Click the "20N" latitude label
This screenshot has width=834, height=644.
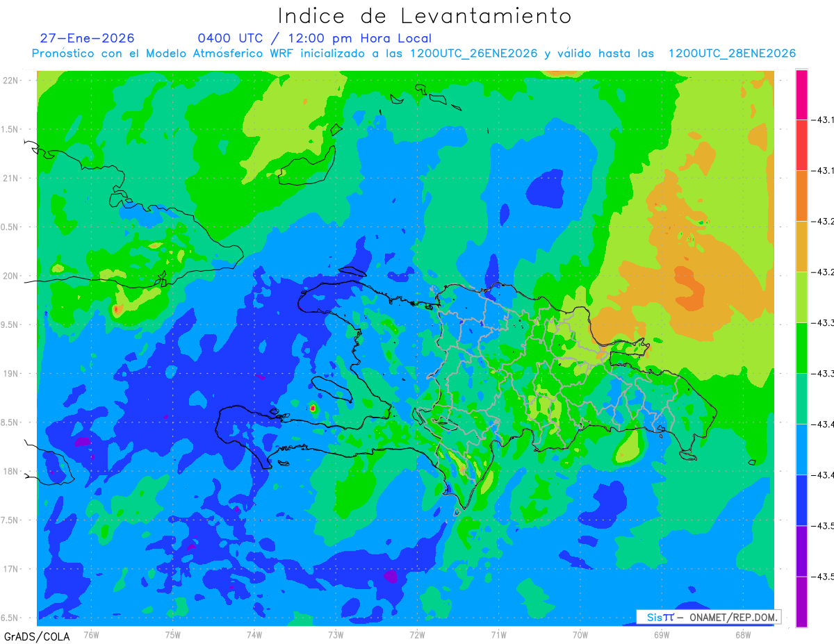(x=12, y=276)
